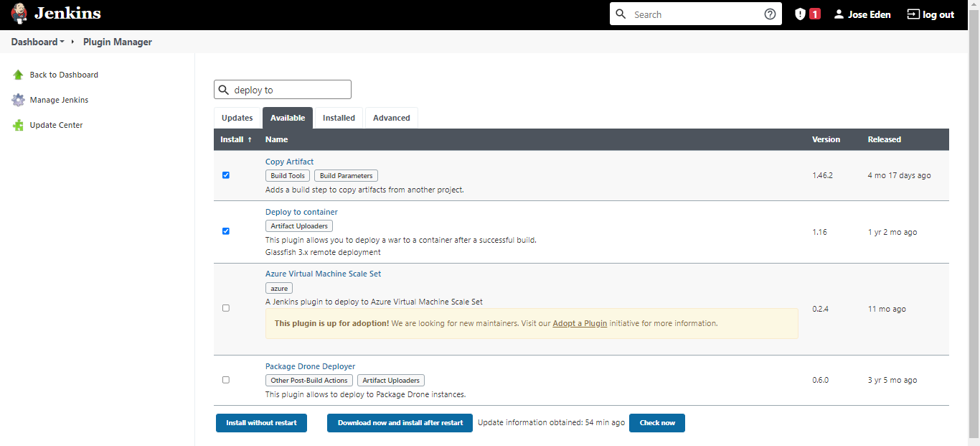
Task: Click the Back to Dashboard link
Action: 64,75
